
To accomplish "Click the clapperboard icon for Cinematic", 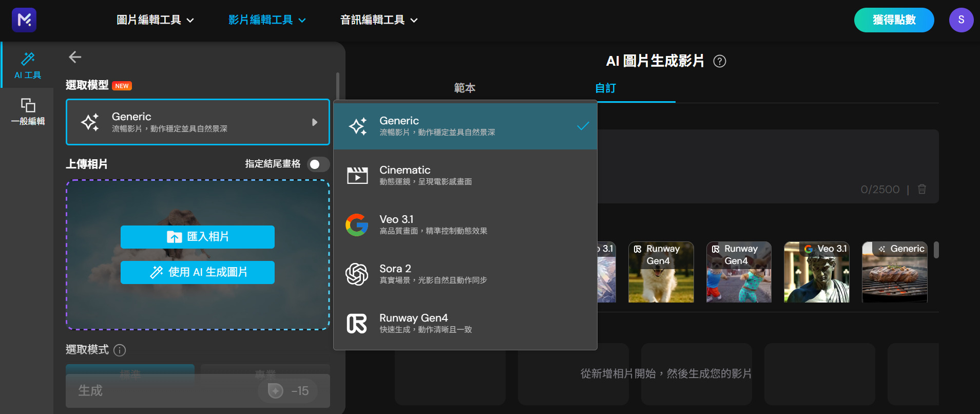I will click(x=357, y=175).
